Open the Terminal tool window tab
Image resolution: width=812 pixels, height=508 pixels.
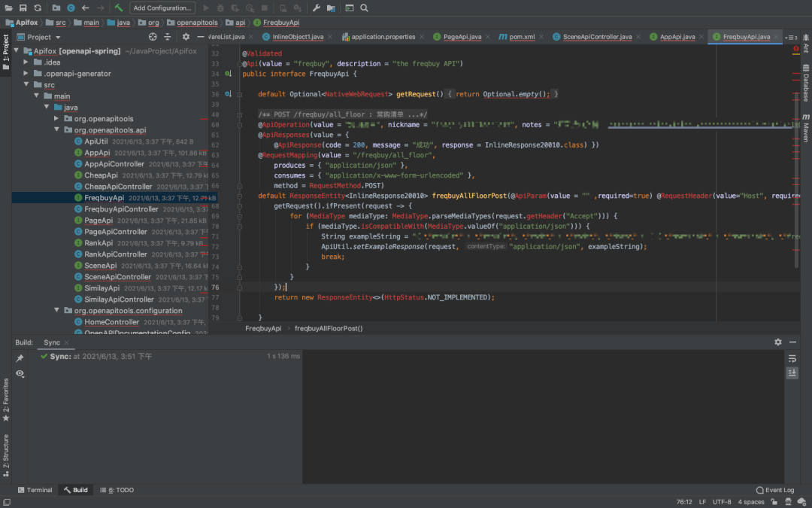tap(34, 490)
